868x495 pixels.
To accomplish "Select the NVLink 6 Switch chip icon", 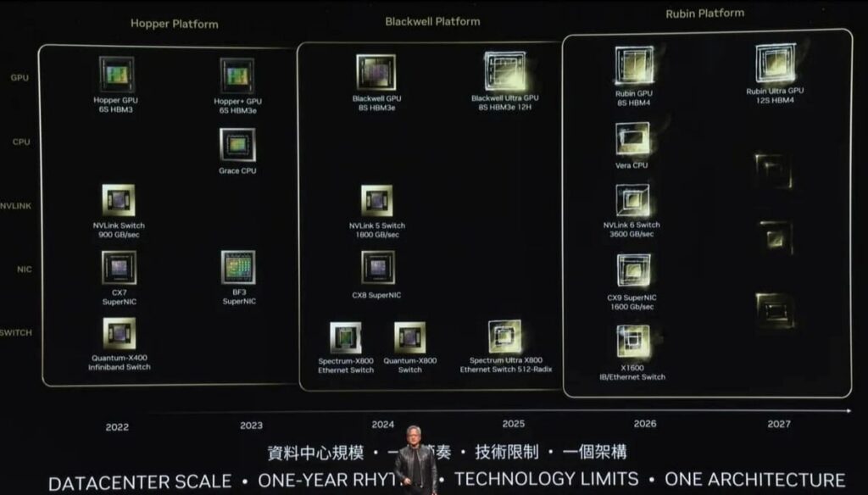I will coord(632,201).
